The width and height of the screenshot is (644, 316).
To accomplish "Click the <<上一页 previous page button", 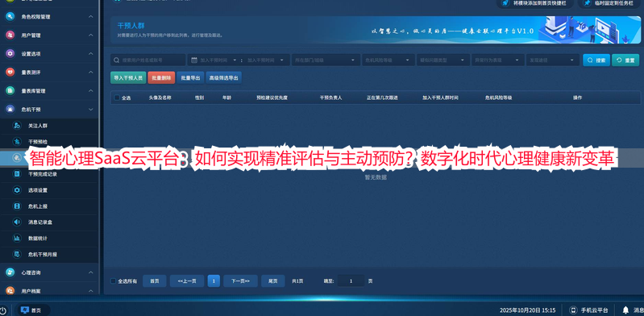I will tap(187, 281).
